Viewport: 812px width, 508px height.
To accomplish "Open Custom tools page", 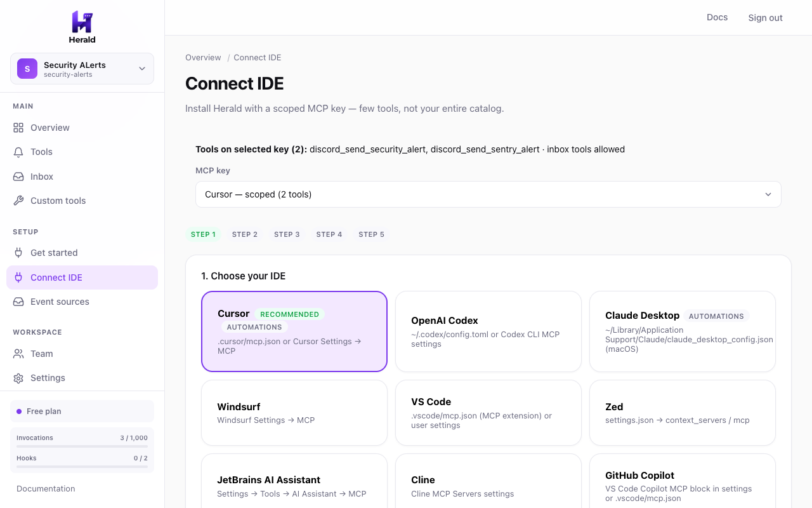I will coord(82,201).
